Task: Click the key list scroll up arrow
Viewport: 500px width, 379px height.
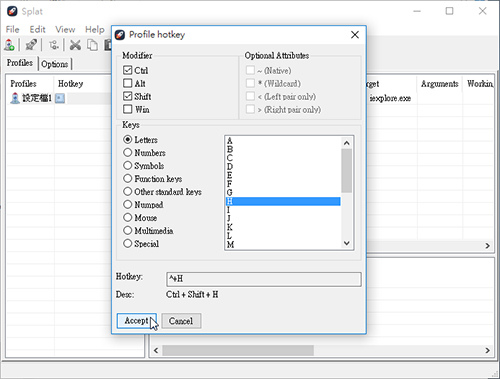Action: coord(347,143)
